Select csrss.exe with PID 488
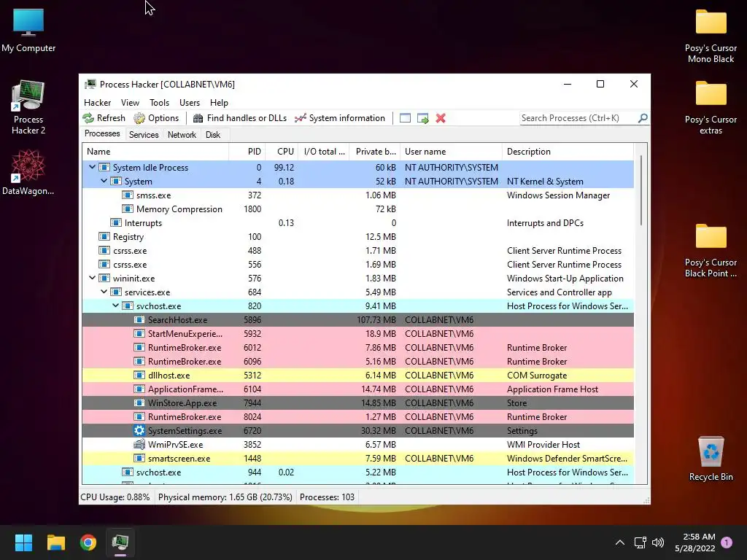This screenshot has width=747, height=560. coord(357,251)
